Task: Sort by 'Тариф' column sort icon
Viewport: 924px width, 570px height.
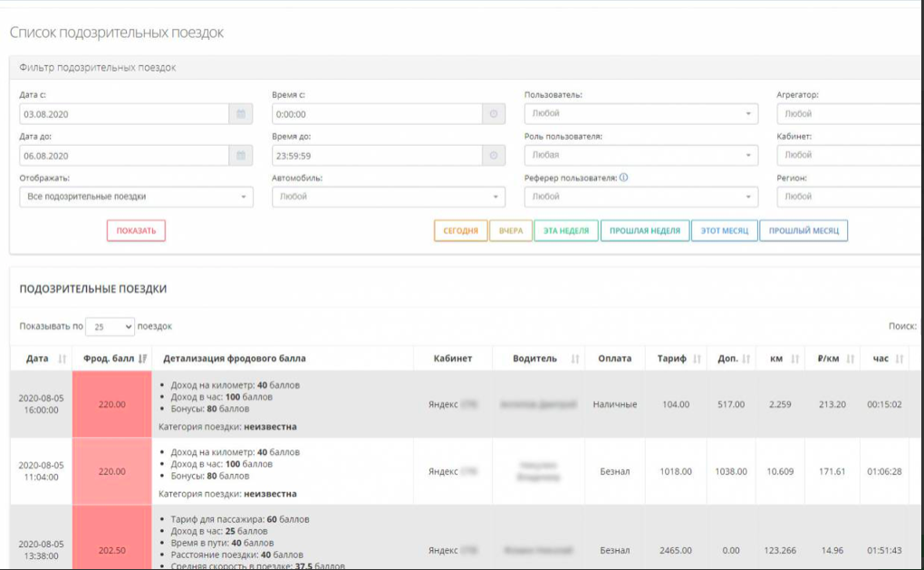Action: coord(697,359)
